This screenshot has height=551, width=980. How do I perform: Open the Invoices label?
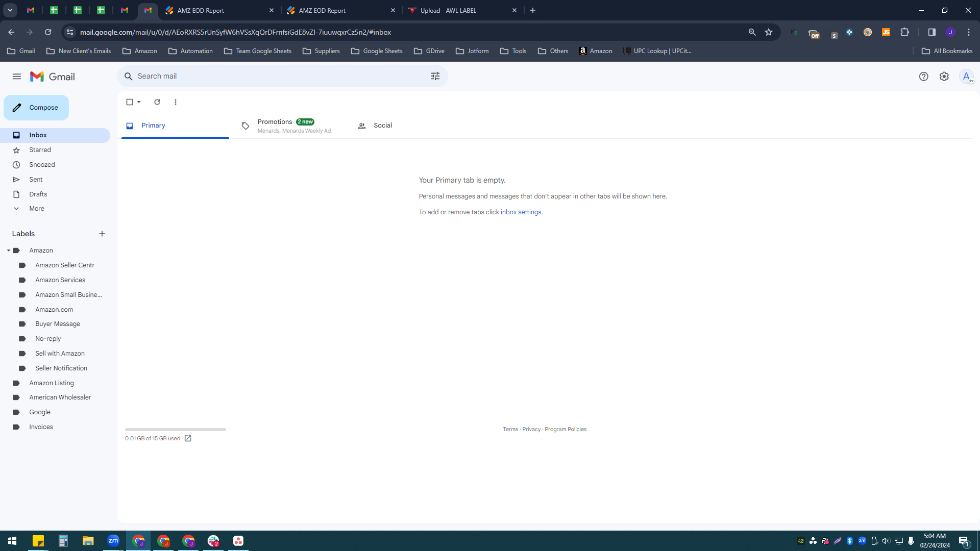pos(41,427)
